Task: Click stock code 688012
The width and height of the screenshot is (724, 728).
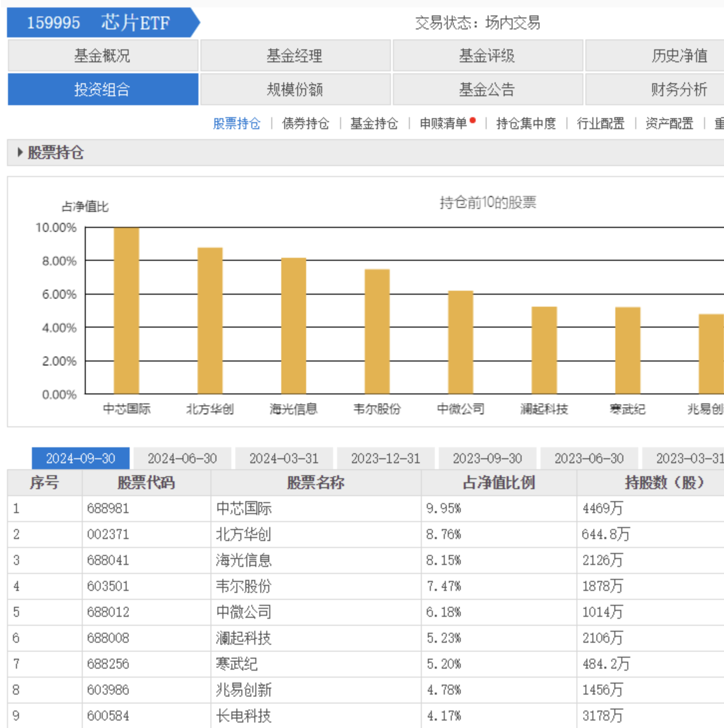Action: click(108, 612)
